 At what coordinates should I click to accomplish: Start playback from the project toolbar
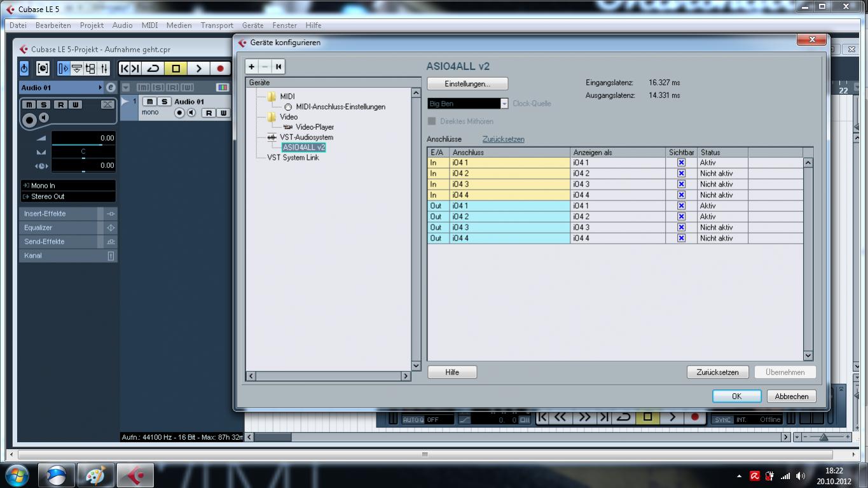pyautogui.click(x=198, y=68)
